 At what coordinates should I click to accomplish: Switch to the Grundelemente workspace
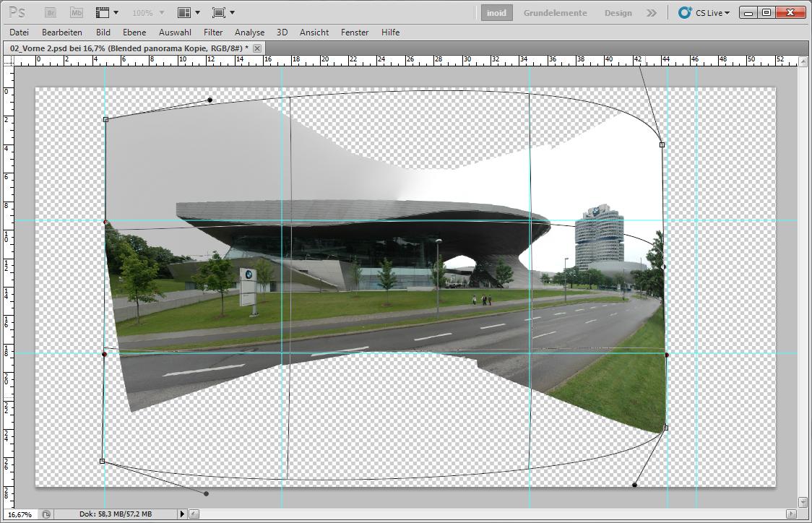coord(555,12)
